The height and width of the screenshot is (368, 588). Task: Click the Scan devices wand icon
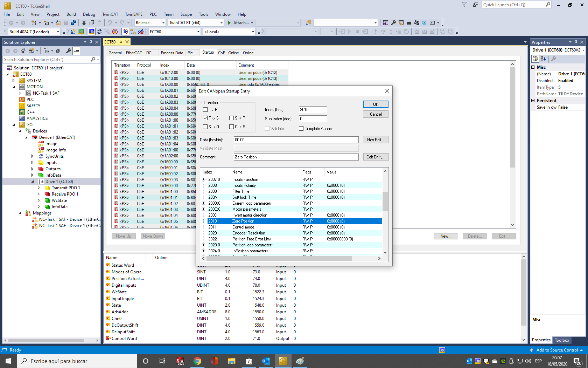[107, 32]
